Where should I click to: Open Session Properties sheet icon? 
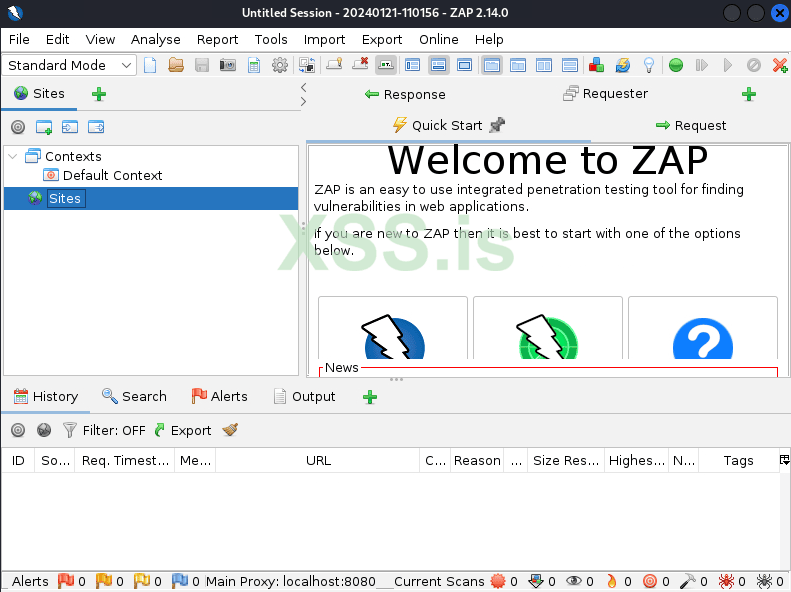tap(254, 65)
